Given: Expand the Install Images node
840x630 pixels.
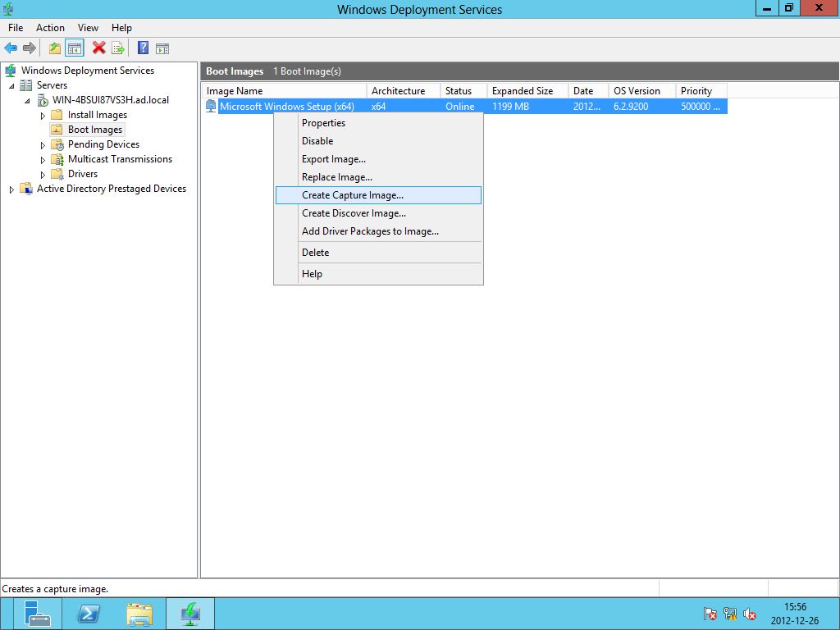Looking at the screenshot, I should (43, 115).
